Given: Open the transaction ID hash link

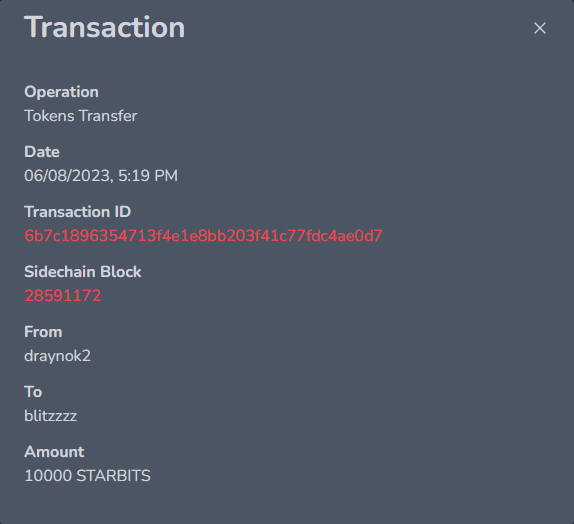Looking at the screenshot, I should (204, 236).
